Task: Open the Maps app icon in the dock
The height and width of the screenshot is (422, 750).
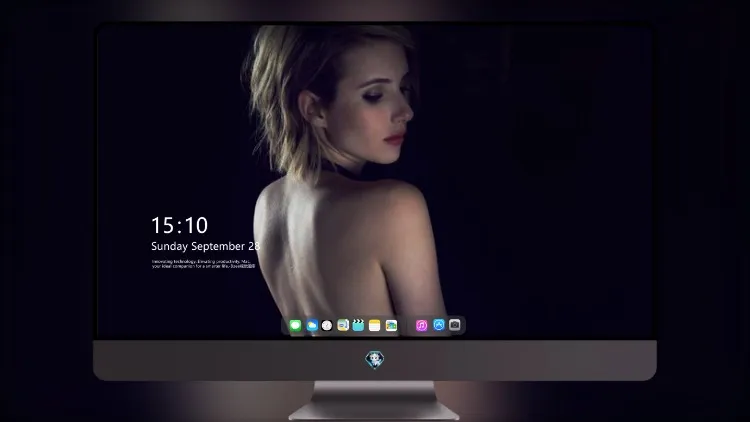Action: 343,325
